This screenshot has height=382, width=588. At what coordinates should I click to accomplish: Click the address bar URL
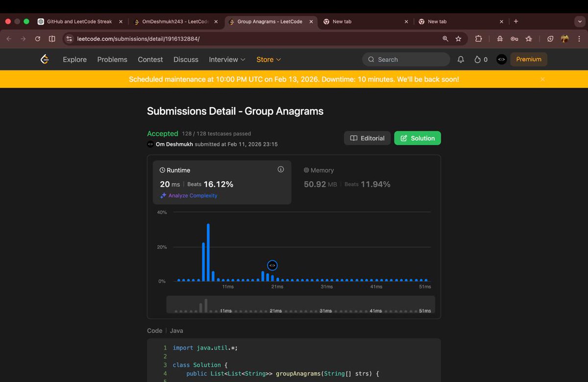click(x=139, y=39)
